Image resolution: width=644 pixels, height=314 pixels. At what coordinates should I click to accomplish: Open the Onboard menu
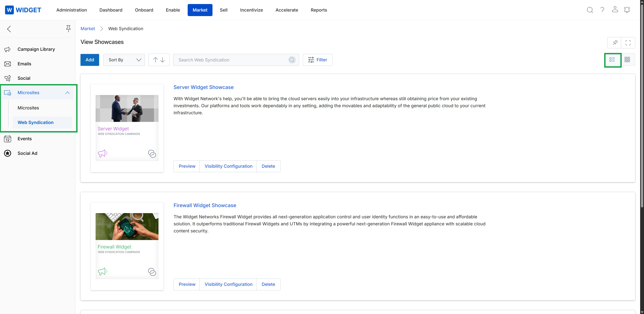point(144,10)
